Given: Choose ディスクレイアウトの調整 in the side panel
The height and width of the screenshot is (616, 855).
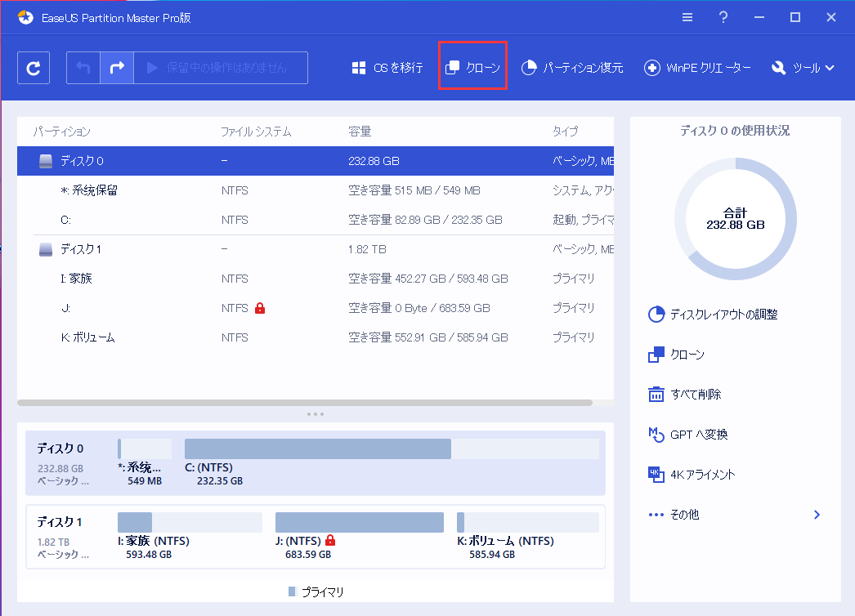Looking at the screenshot, I should (713, 315).
